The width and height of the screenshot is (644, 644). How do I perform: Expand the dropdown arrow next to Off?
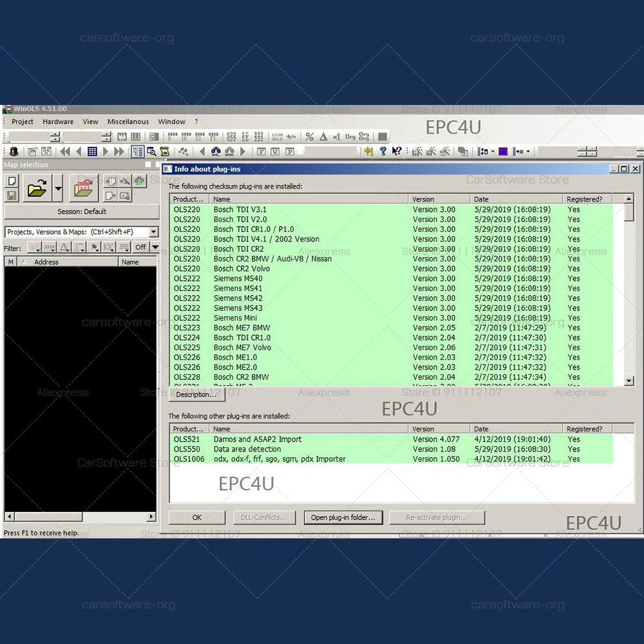[155, 247]
